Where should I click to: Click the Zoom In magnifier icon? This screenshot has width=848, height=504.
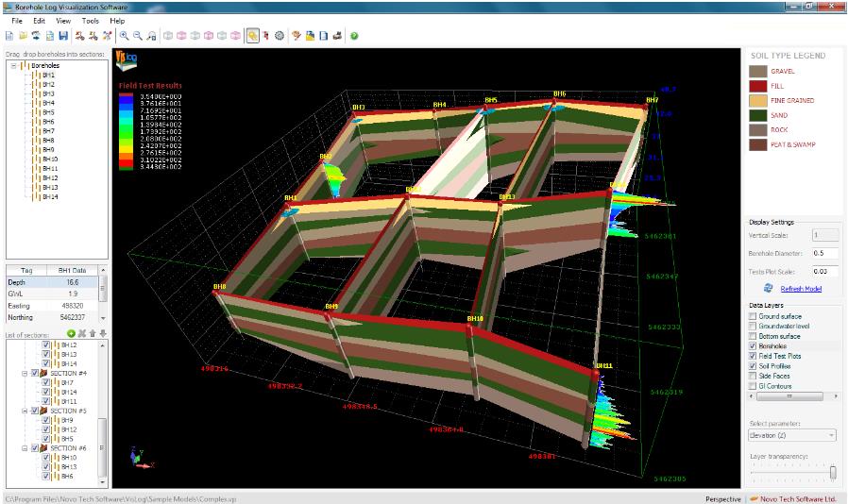124,35
